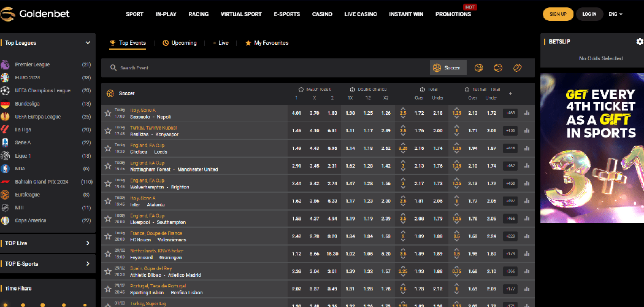Open Premier League from its logo
The width and height of the screenshot is (644, 307).
6,64
